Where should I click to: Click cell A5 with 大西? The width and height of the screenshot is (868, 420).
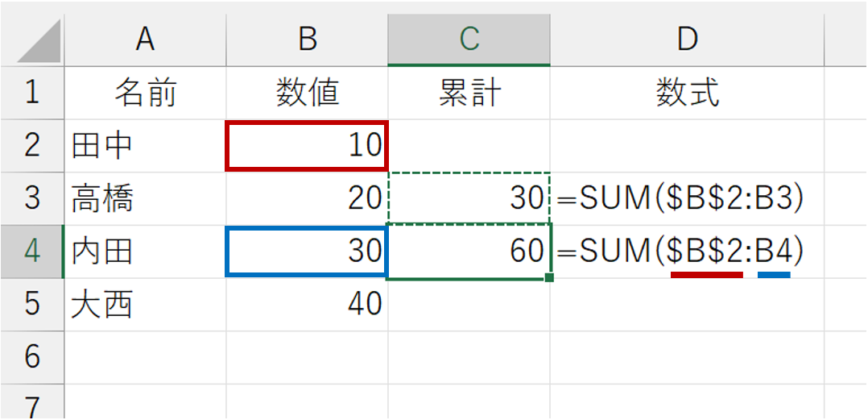(145, 305)
